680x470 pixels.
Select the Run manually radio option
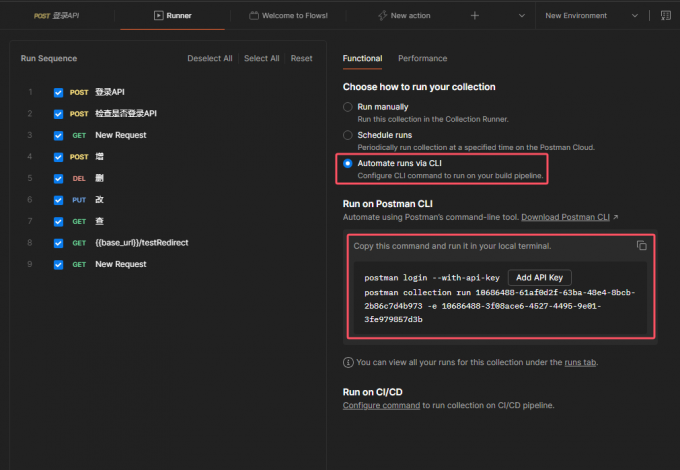point(348,107)
